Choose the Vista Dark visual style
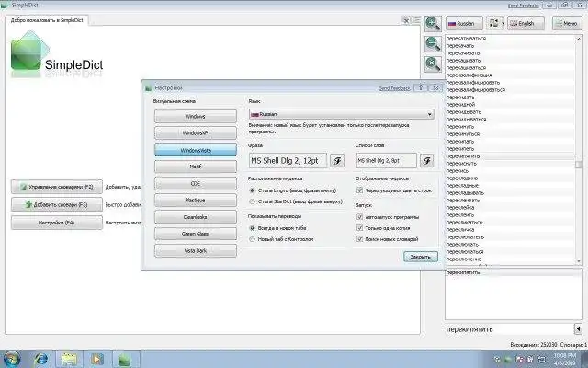Viewport: 588px width, 368px height. coord(196,251)
